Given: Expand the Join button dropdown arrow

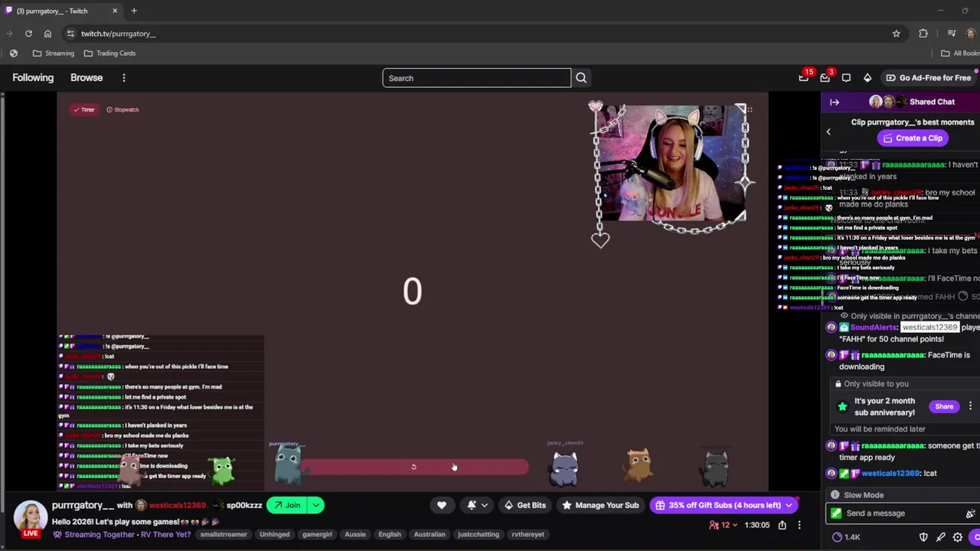Looking at the screenshot, I should pos(315,505).
